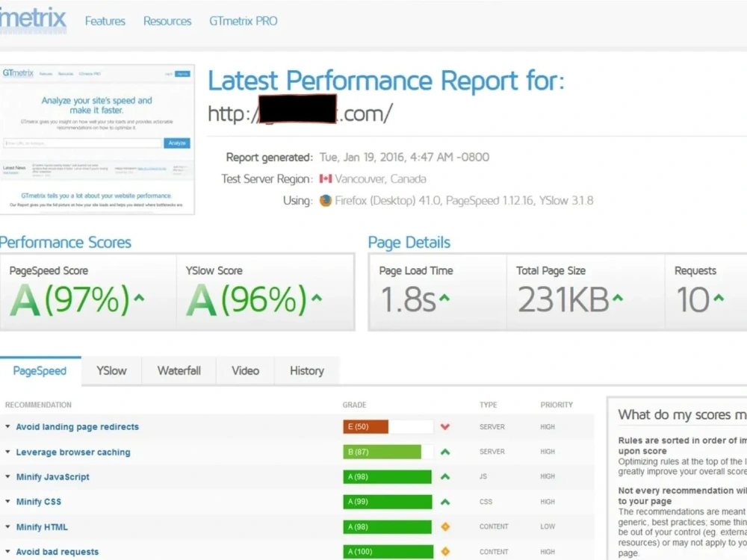Click the Requests up arrow

tap(719, 298)
